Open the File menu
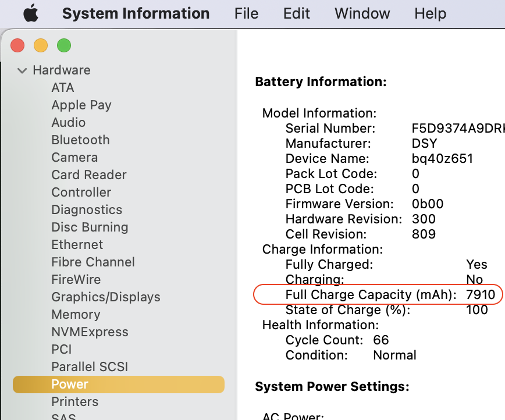This screenshot has width=505, height=420. point(246,13)
